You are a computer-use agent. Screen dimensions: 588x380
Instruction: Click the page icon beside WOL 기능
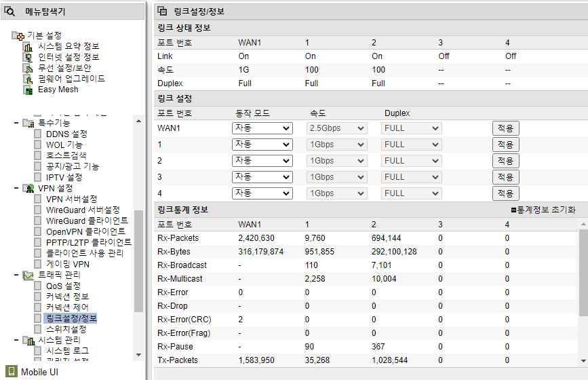[37, 145]
